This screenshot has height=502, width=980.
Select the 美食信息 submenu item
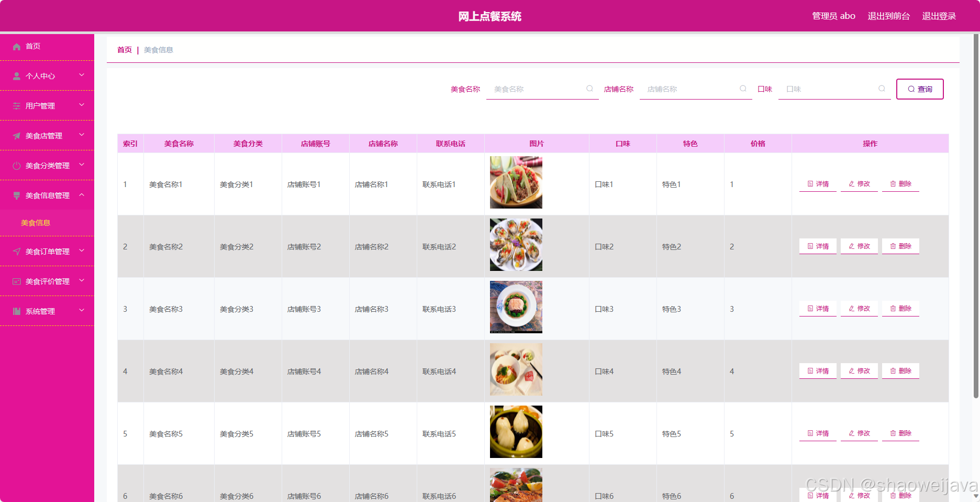pos(36,223)
